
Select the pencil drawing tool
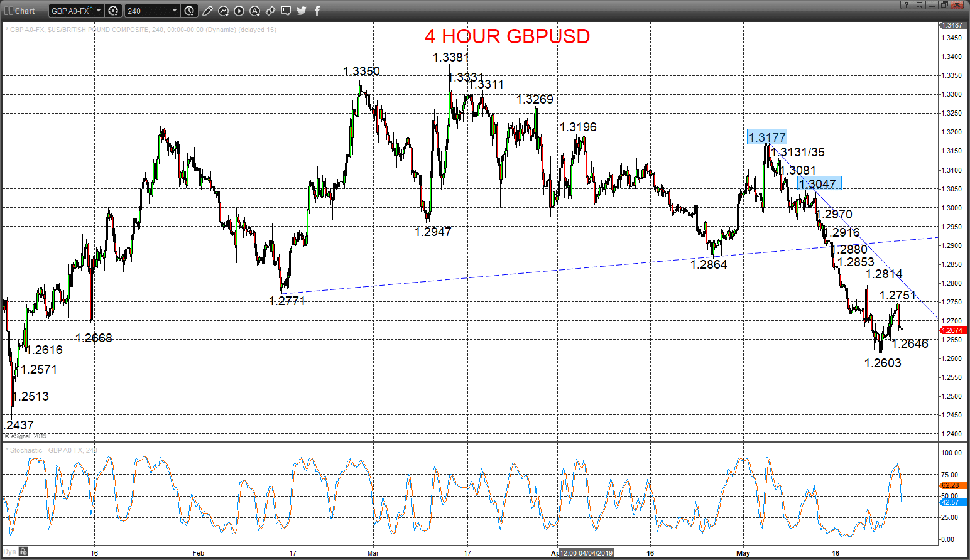[x=207, y=11]
